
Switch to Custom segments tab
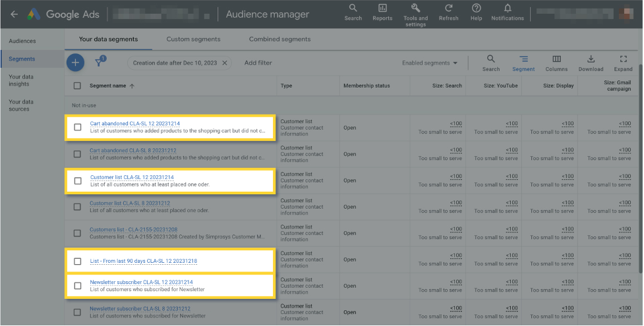[193, 40]
